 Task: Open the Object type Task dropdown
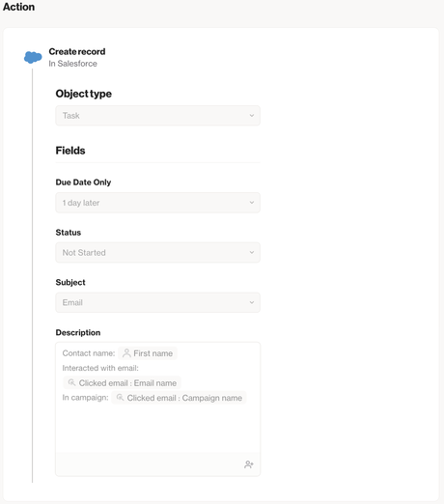pos(157,116)
